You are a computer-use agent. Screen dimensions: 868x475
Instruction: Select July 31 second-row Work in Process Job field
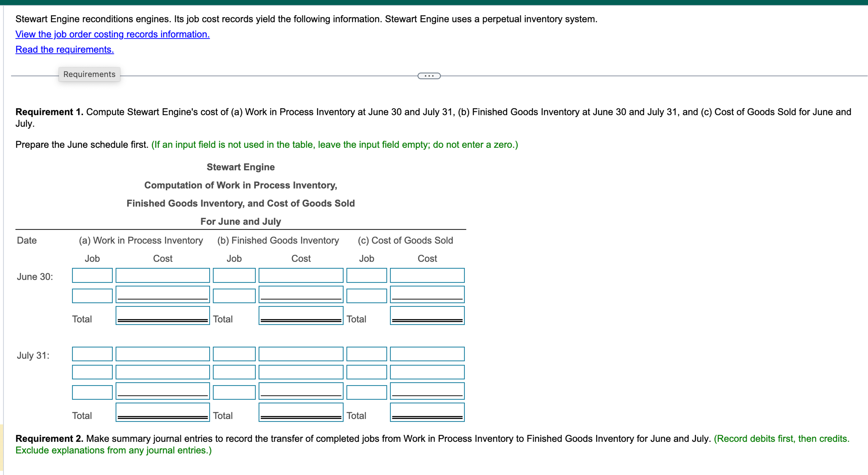pyautogui.click(x=92, y=372)
